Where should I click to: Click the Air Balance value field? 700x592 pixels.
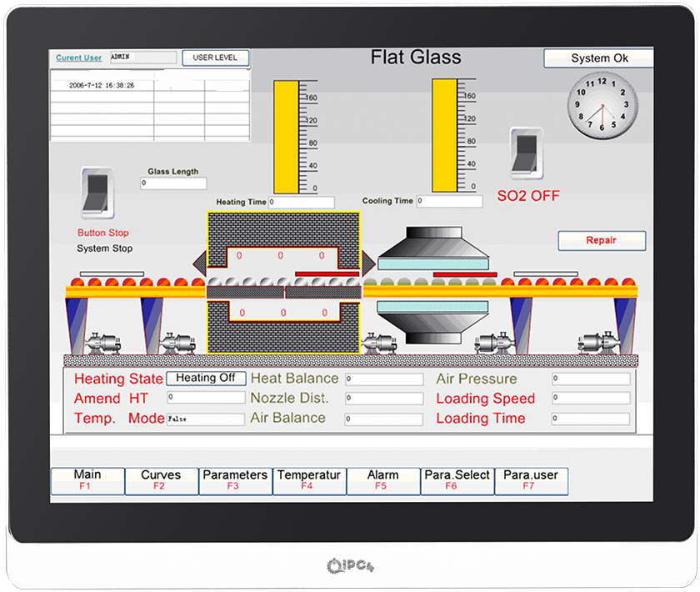[383, 419]
